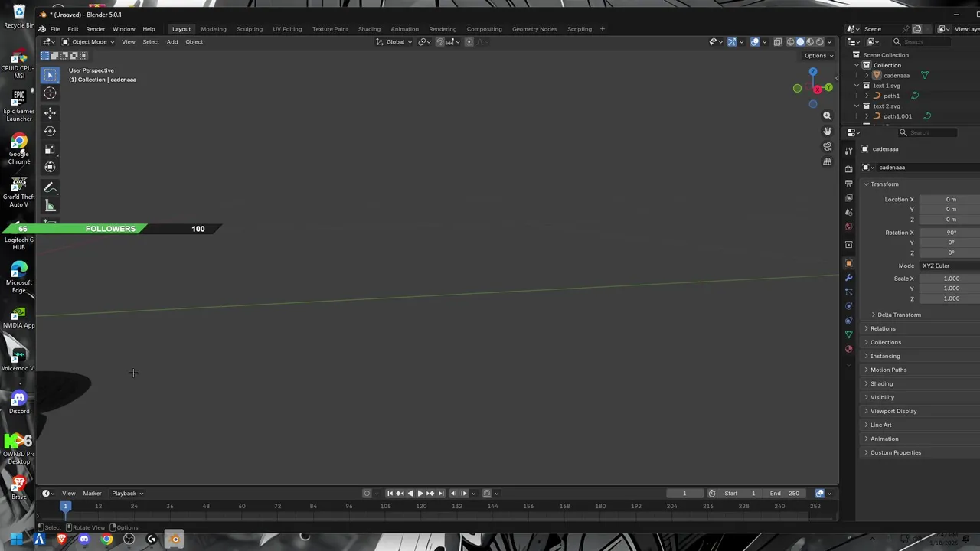
Task: Open the Render menu
Action: click(95, 29)
